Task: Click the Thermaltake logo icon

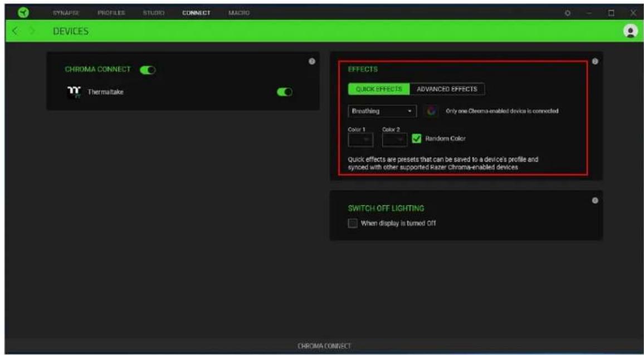Action: (x=74, y=93)
